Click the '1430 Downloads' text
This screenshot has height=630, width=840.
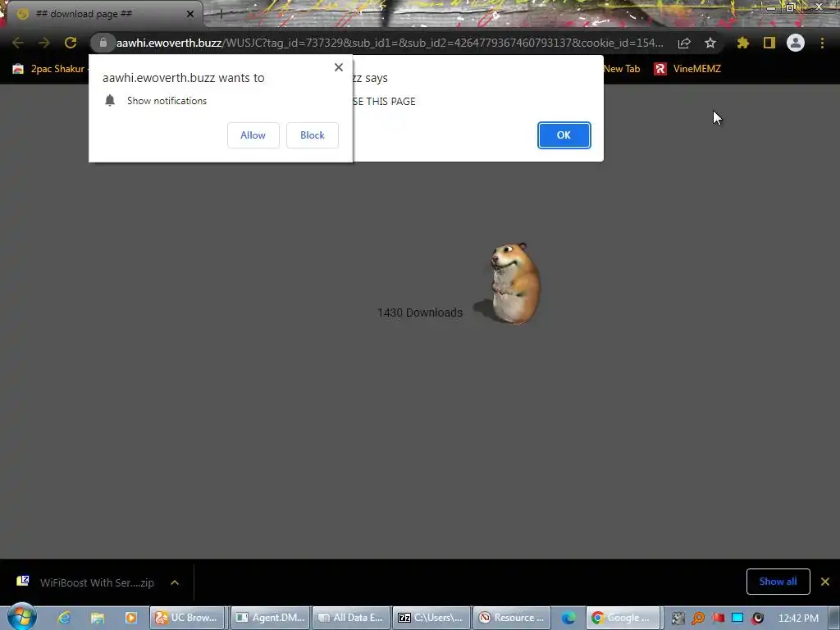coord(419,313)
